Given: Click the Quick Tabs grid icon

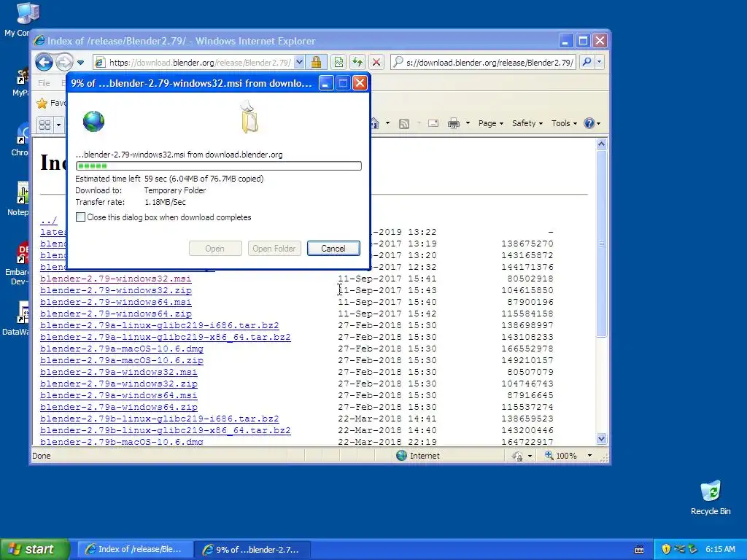Looking at the screenshot, I should click(44, 125).
